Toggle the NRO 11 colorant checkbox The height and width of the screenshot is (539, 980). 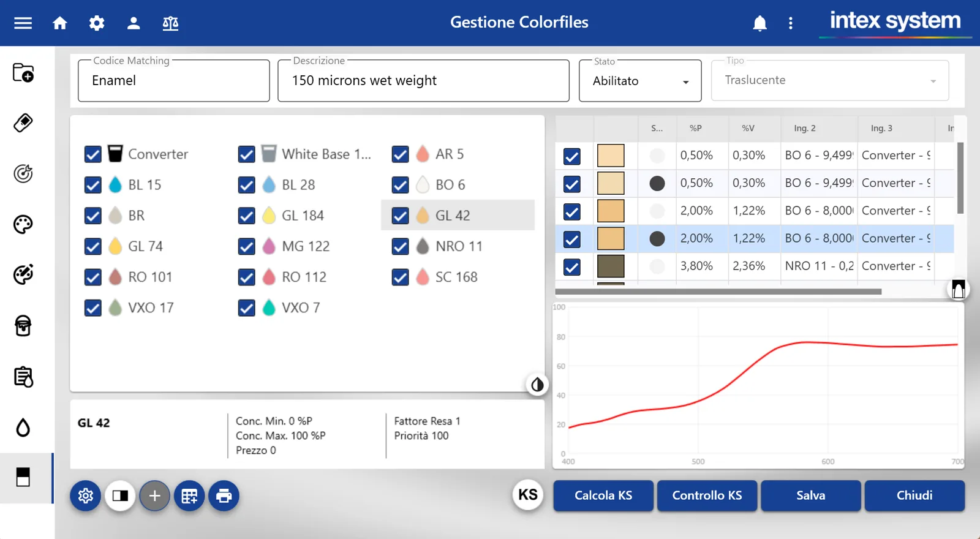401,246
